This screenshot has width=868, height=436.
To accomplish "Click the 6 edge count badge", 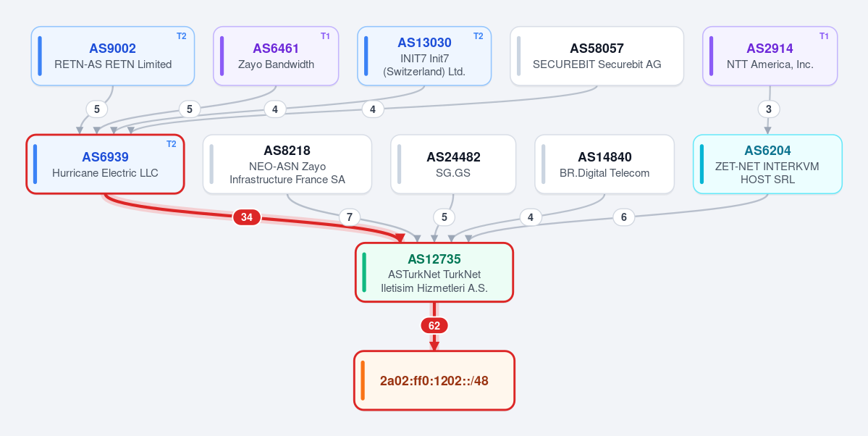I will tap(624, 218).
